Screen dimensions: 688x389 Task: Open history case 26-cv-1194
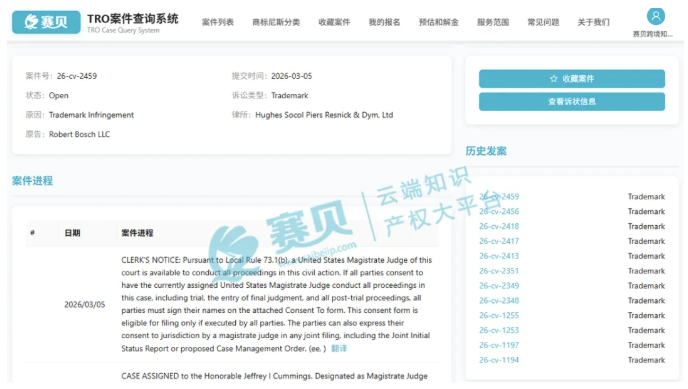[x=499, y=360]
